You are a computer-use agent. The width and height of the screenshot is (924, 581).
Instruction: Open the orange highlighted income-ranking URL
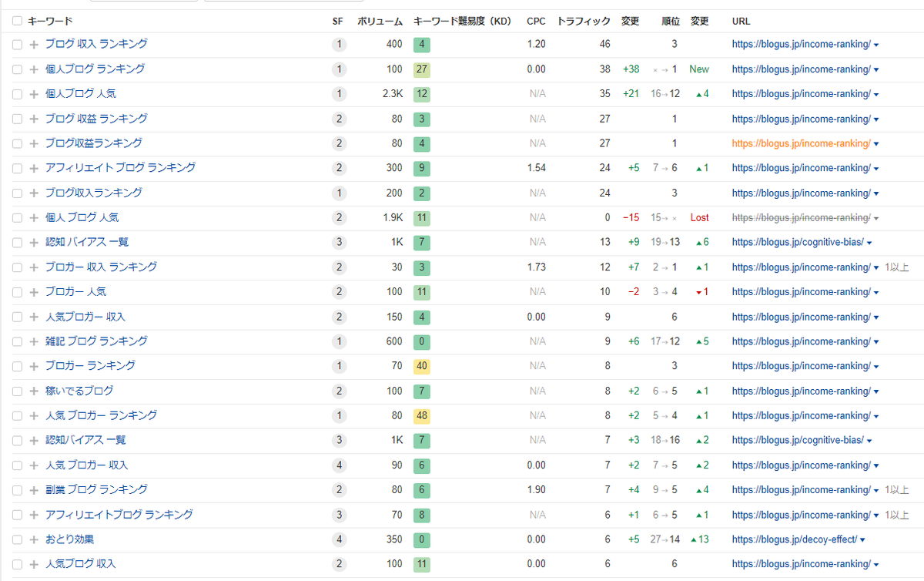(801, 143)
